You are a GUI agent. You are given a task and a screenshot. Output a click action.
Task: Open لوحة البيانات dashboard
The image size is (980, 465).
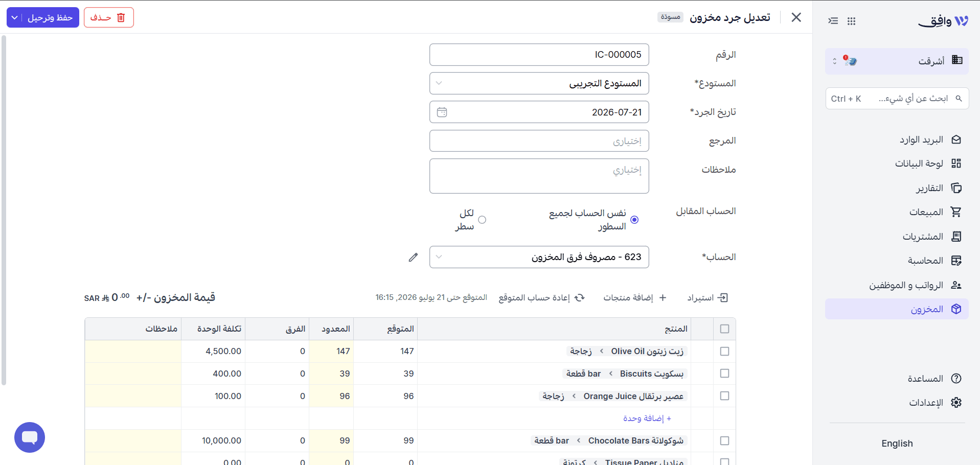(897, 164)
